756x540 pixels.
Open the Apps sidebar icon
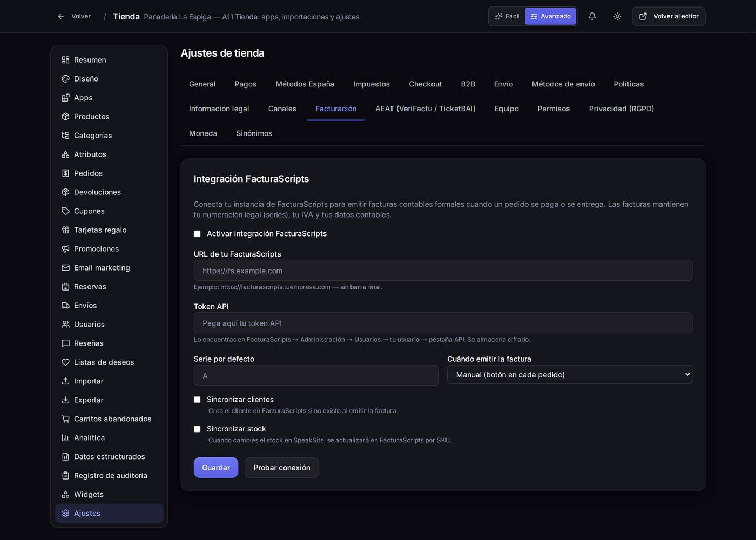(65, 98)
